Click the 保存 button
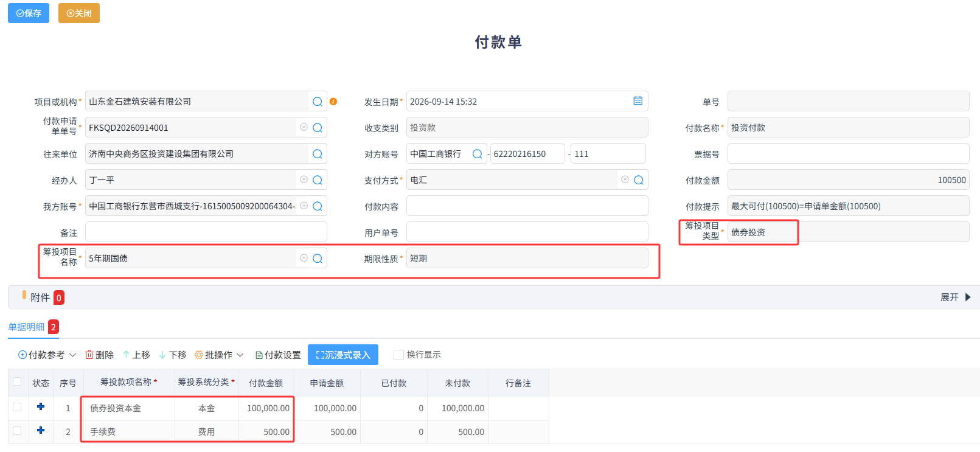Screen dimensions: 980x452 pos(29,13)
